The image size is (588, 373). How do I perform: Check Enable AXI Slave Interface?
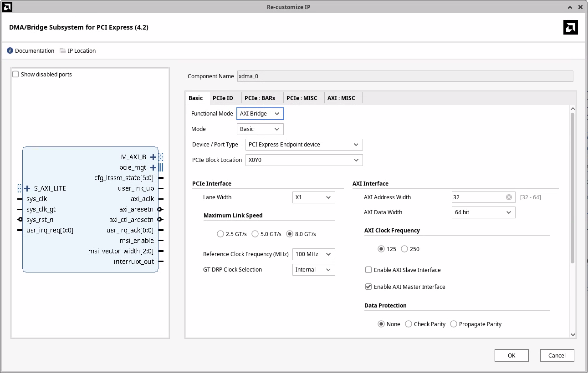click(x=369, y=270)
